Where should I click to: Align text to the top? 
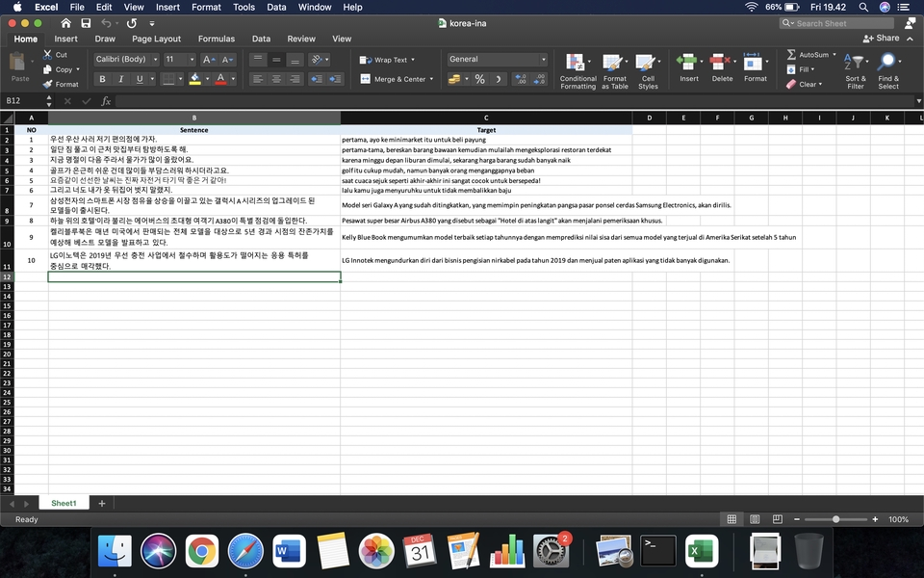(x=258, y=59)
